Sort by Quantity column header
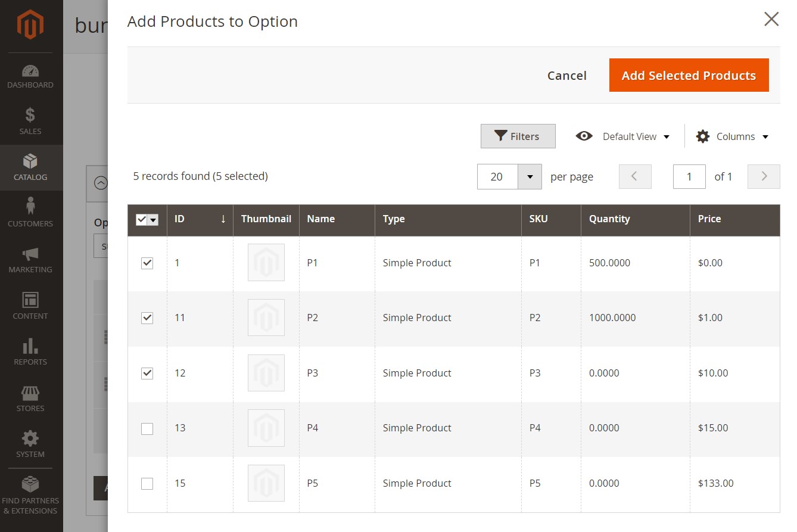797x532 pixels. click(636, 220)
